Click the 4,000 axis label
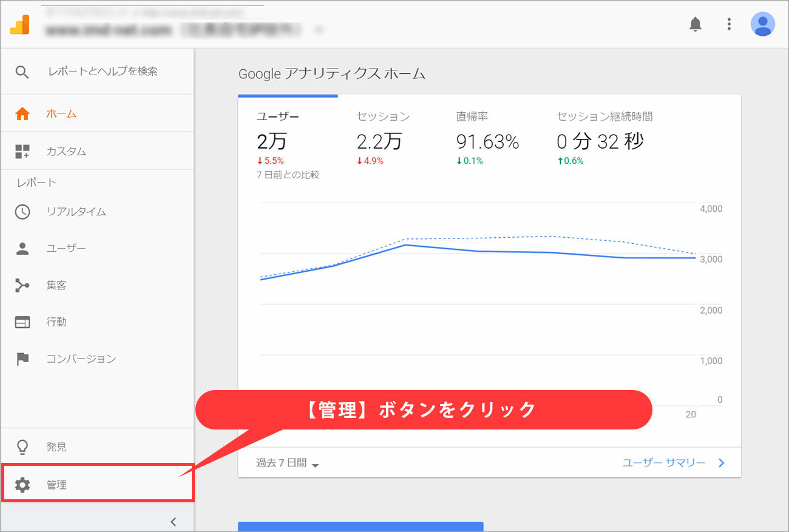789x532 pixels. tap(711, 209)
